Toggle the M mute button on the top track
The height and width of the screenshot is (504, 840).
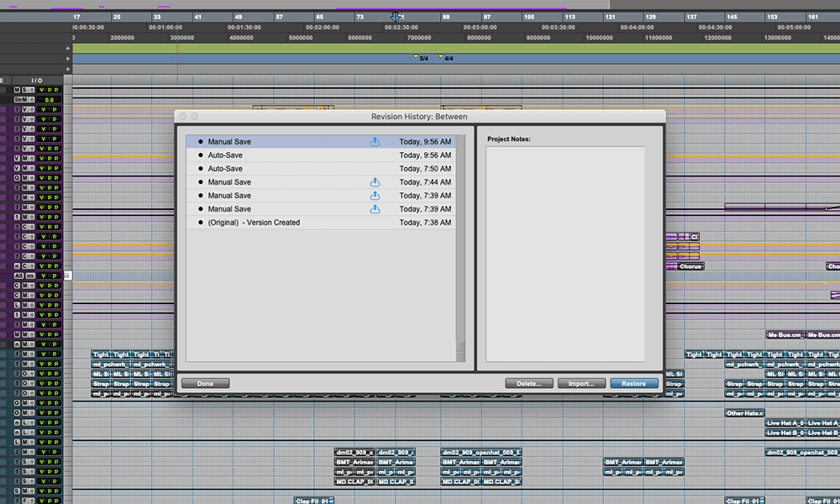(15, 90)
